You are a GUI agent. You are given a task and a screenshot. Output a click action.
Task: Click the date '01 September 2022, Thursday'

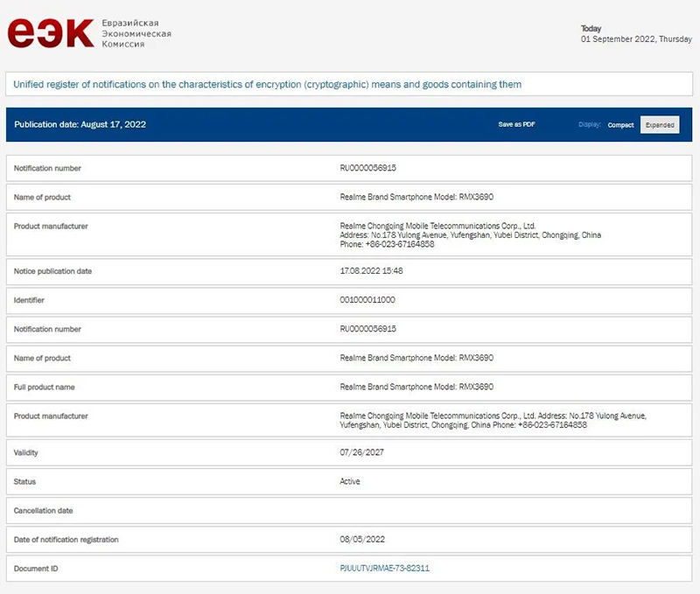[636, 39]
